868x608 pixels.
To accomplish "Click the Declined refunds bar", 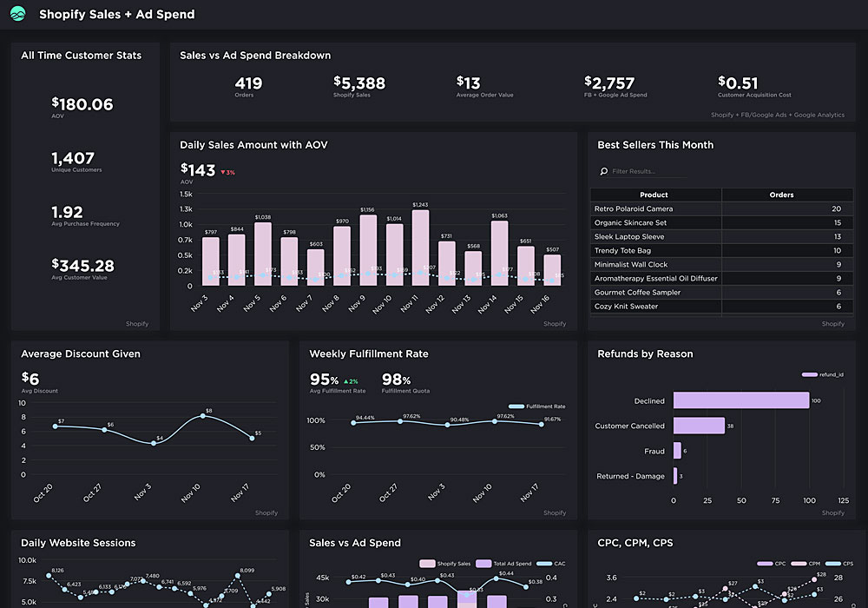I will 740,400.
